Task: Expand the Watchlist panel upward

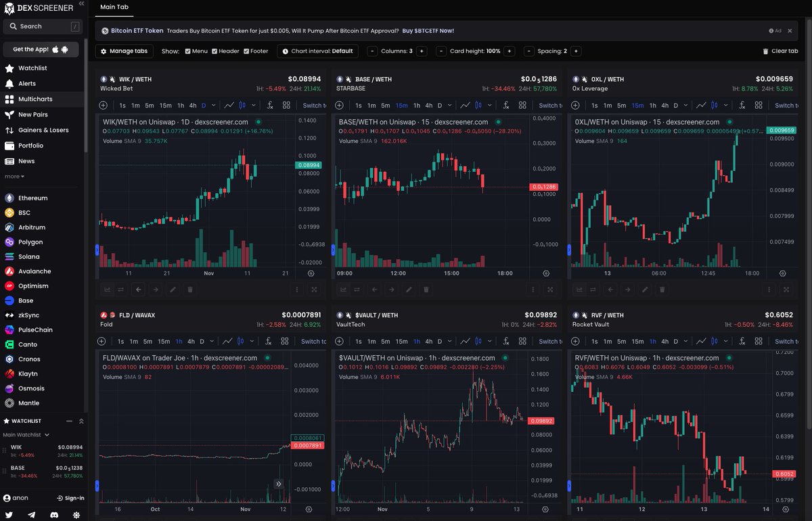Action: pyautogui.click(x=81, y=421)
